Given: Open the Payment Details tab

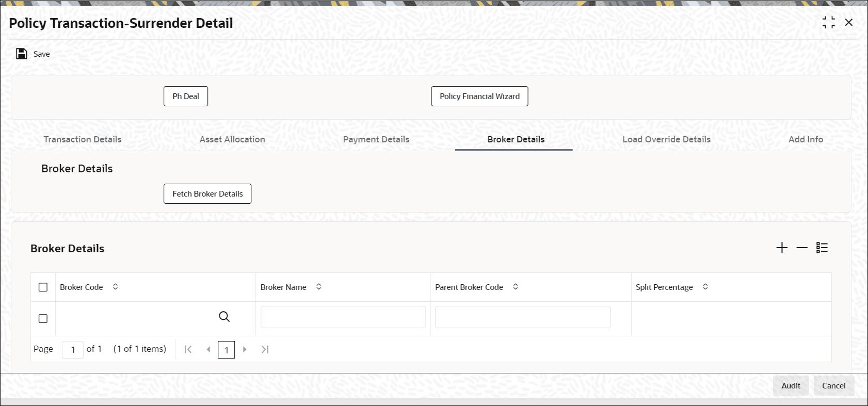Looking at the screenshot, I should point(376,139).
